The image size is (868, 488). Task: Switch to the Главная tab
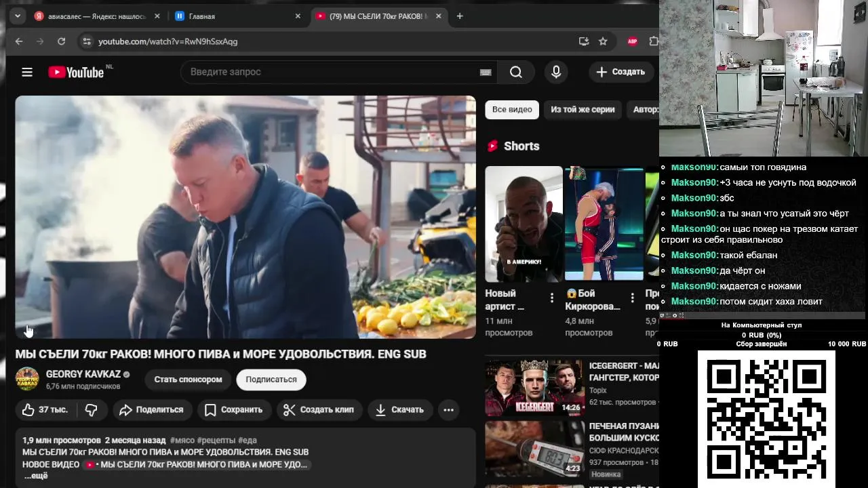tap(239, 16)
